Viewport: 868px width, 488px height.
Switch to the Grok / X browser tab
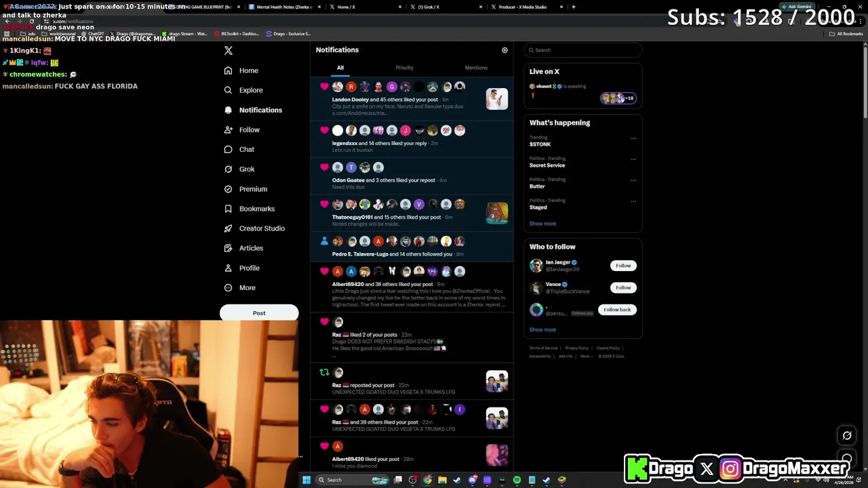[444, 7]
